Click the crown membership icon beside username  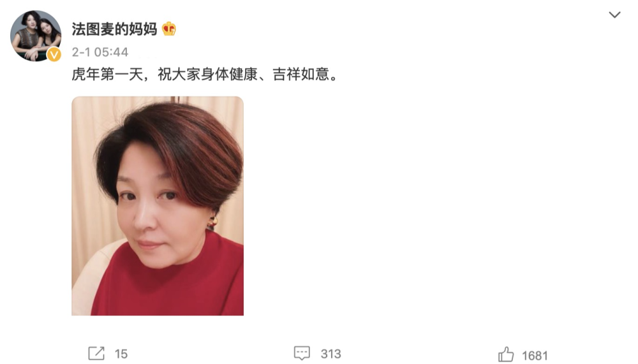pyautogui.click(x=169, y=29)
